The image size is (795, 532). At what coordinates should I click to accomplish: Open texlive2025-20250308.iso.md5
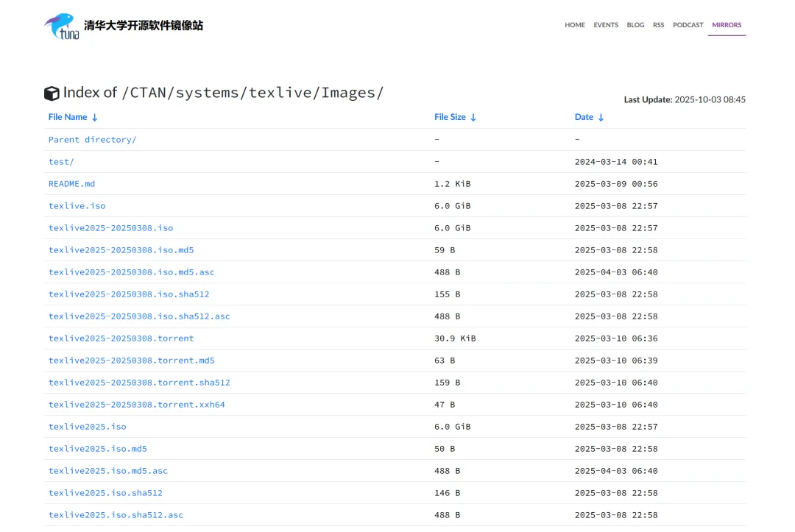121,249
